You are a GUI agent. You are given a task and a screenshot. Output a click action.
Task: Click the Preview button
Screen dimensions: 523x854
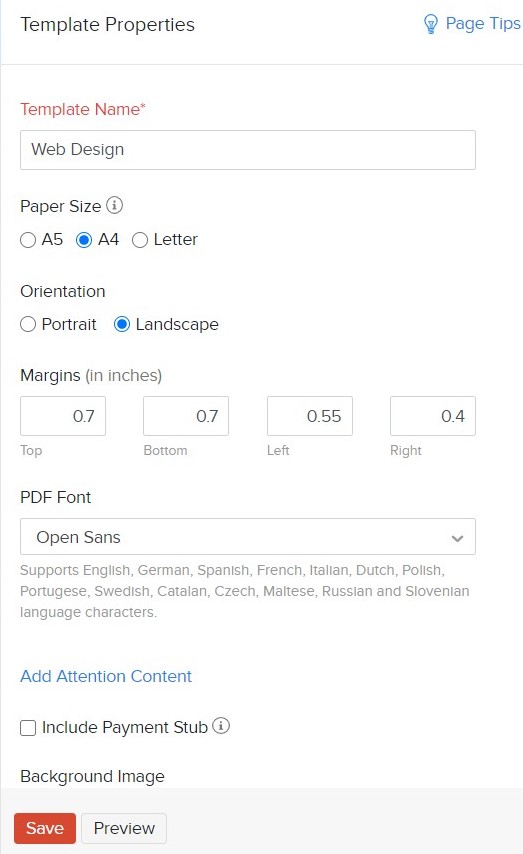pos(124,828)
